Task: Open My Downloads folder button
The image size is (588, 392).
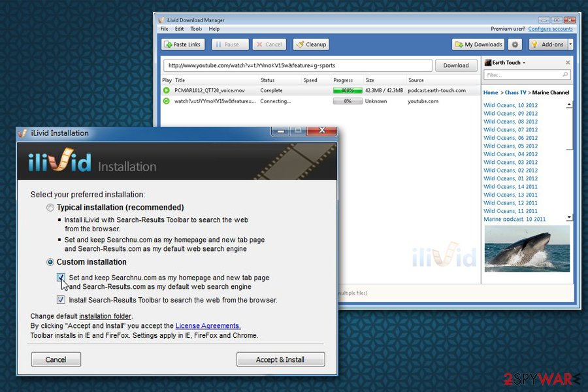Action: point(478,44)
